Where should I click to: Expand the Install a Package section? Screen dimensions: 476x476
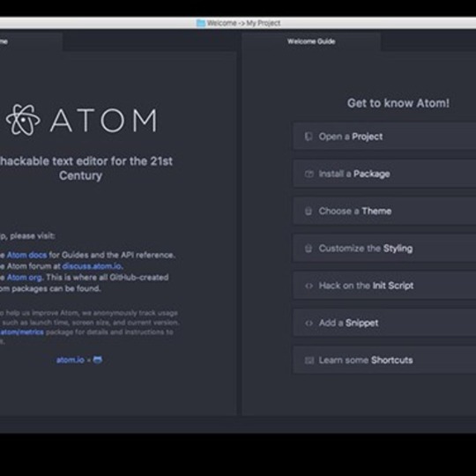(x=384, y=174)
